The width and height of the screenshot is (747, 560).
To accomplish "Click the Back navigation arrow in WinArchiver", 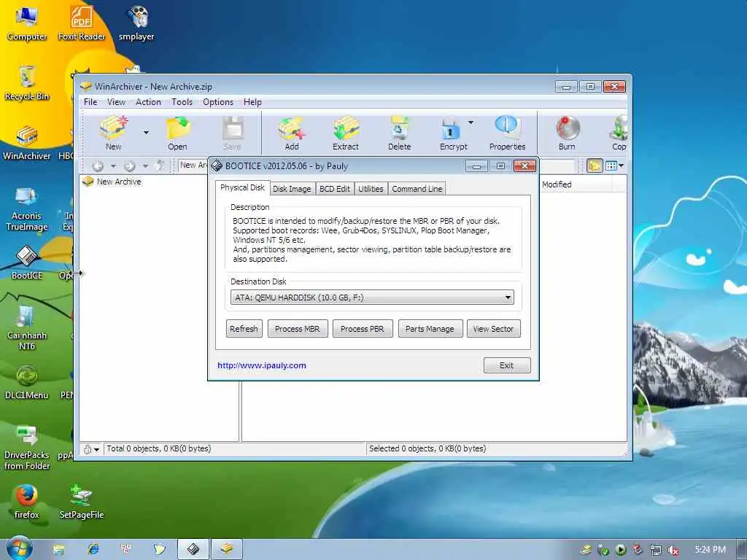I will point(98,166).
